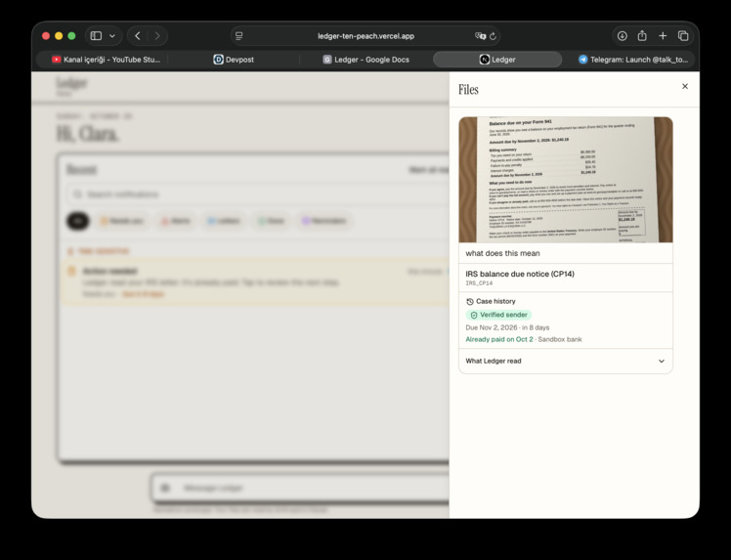Viewport: 731px width, 560px height.
Task: Open the Safari downloads button
Action: coord(622,36)
